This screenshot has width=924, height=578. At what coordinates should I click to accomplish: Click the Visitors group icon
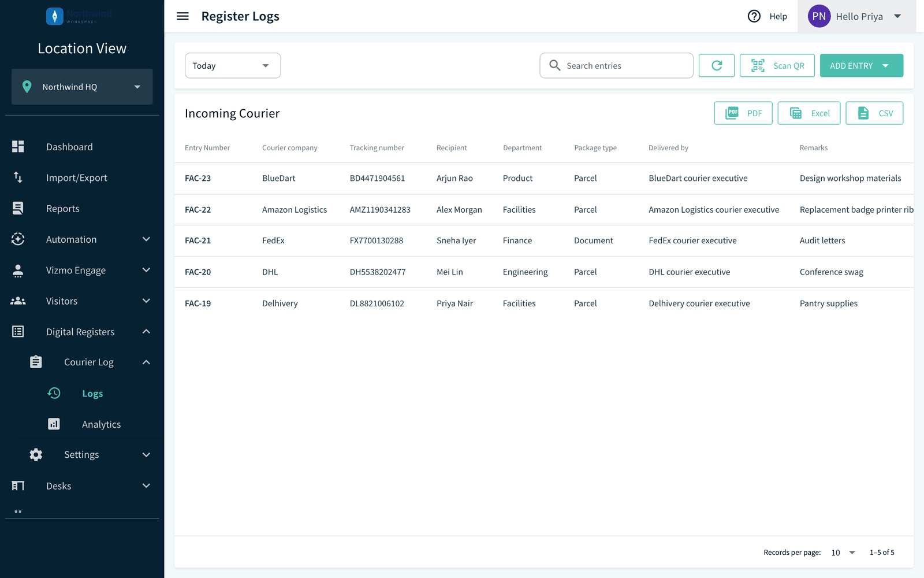tap(18, 301)
